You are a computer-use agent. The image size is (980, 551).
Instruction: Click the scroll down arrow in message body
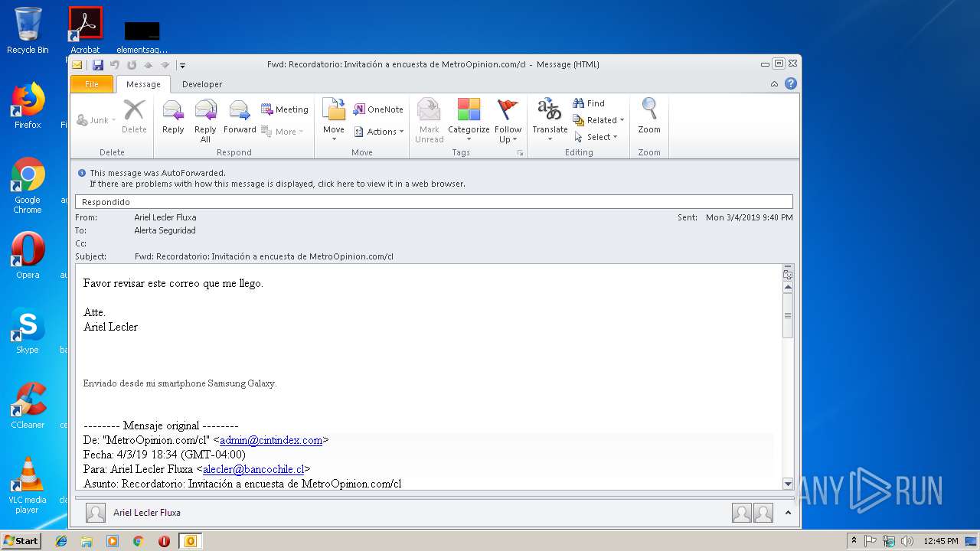(788, 484)
